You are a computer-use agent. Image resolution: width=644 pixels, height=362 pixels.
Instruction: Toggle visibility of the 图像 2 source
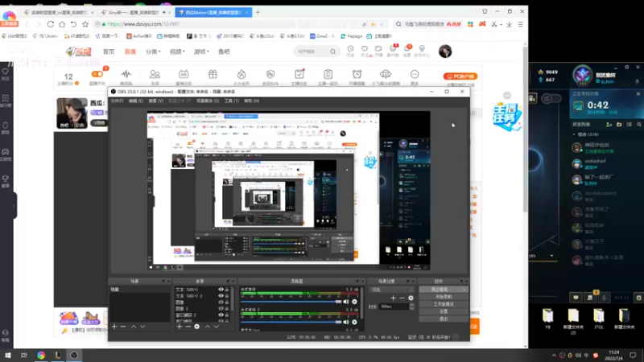[x=221, y=308]
